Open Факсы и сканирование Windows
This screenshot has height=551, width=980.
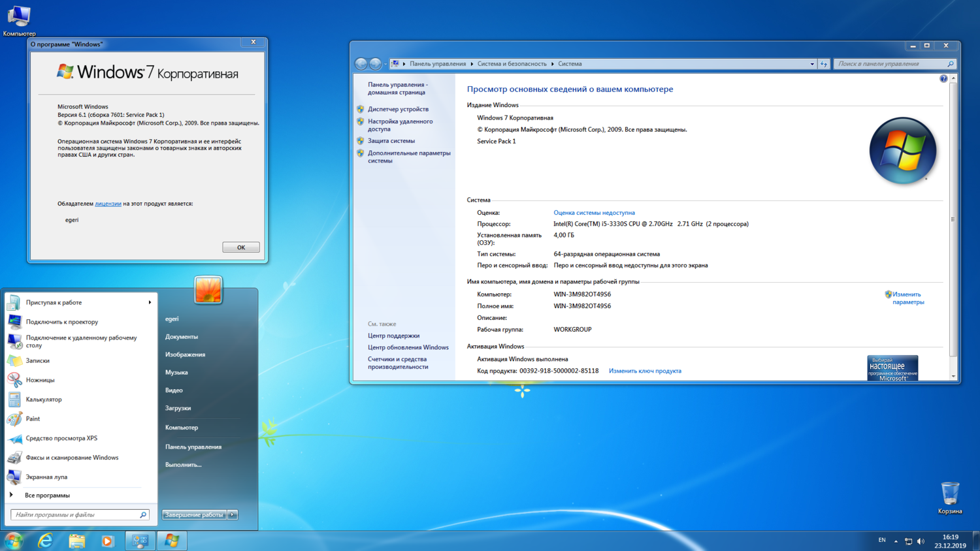click(80, 458)
